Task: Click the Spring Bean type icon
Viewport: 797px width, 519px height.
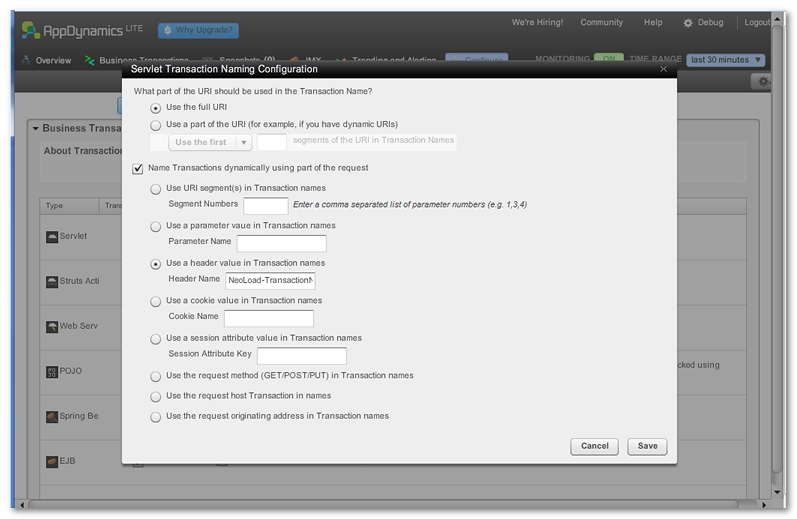Action: pos(52,416)
